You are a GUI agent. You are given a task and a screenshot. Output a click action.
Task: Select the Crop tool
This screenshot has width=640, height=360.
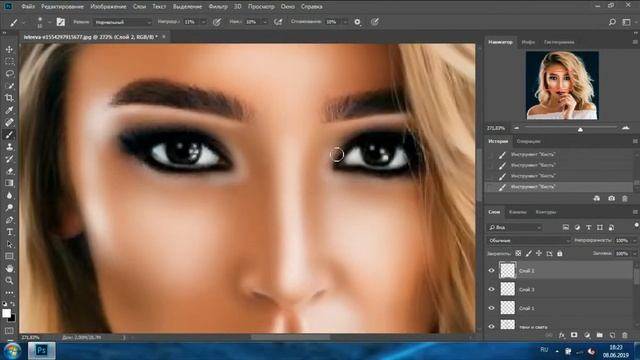tap(9, 98)
